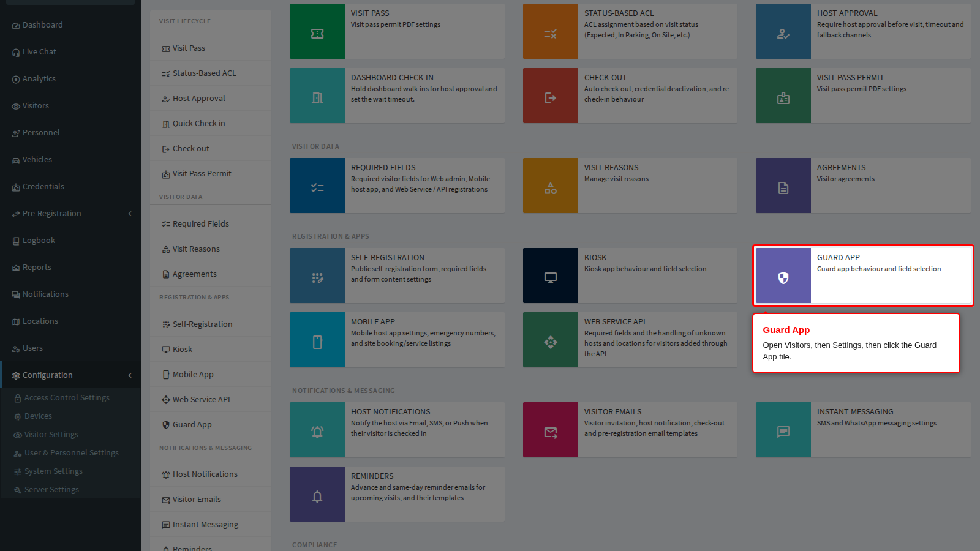Screen dimensions: 980x551
Task: Click the Visit Pass Permit tile icon
Action: click(783, 96)
